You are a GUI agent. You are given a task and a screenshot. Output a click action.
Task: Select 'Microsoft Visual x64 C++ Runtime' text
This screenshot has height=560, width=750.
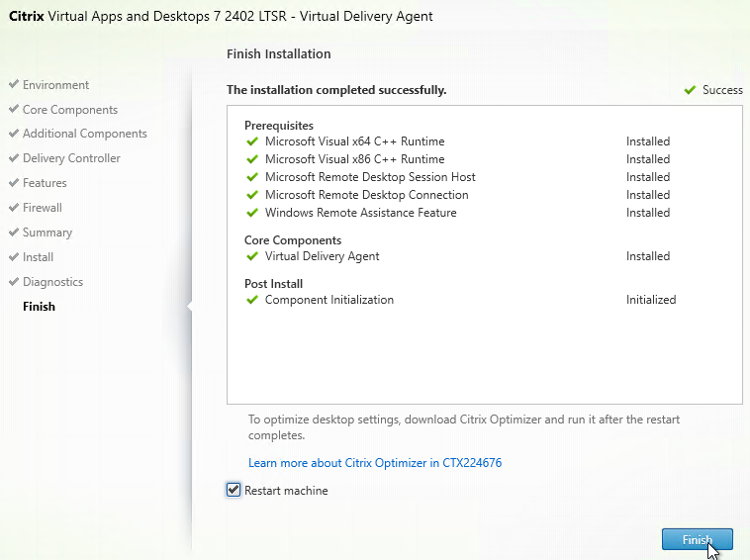point(355,141)
